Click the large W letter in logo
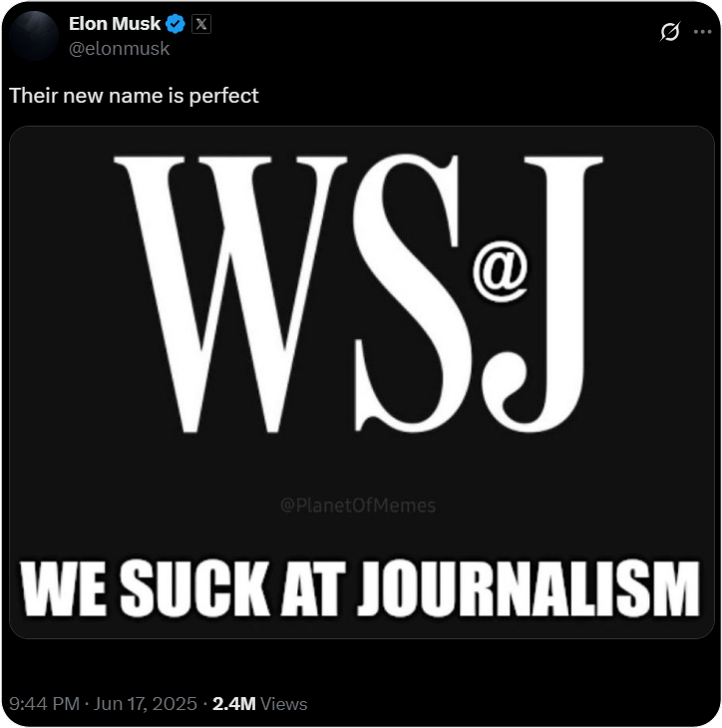The width and height of the screenshot is (722, 728). tap(230, 294)
